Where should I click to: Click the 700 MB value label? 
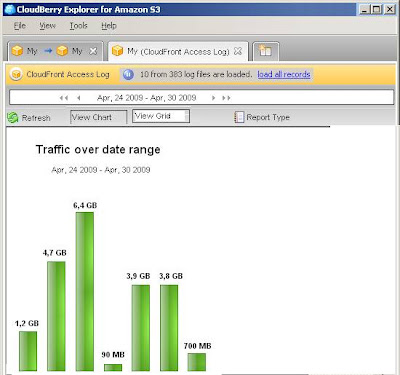coord(197,346)
